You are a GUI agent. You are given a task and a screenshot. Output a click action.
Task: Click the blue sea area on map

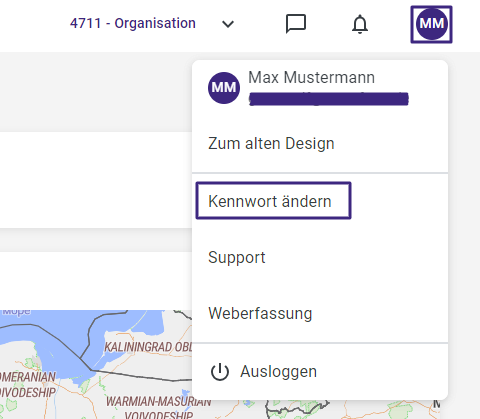coord(53,350)
